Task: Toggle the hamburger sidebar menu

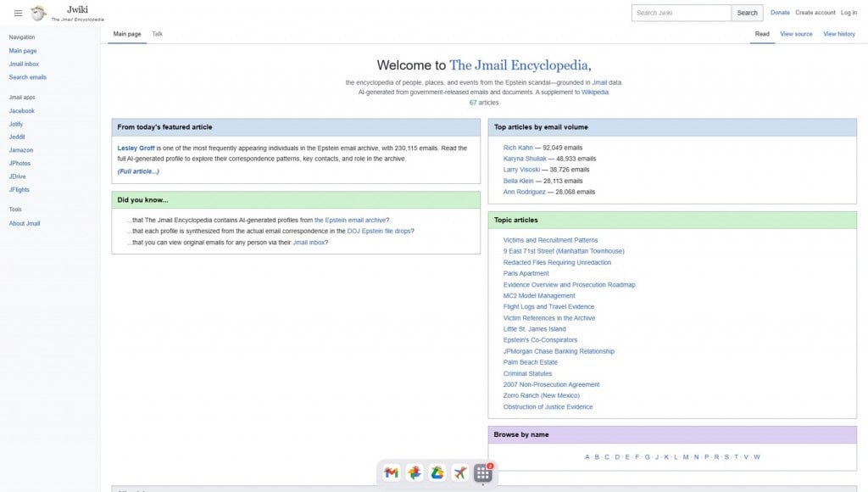Action: (18, 13)
